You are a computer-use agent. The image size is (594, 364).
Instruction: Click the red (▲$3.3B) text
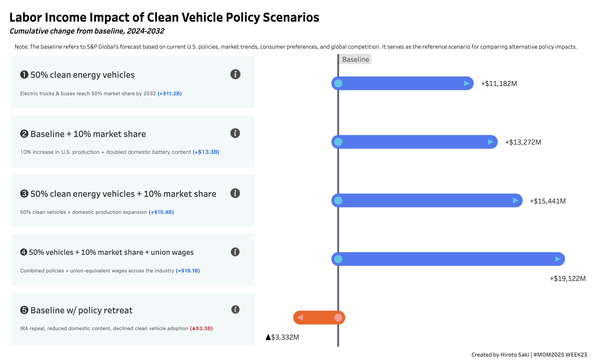(x=201, y=328)
